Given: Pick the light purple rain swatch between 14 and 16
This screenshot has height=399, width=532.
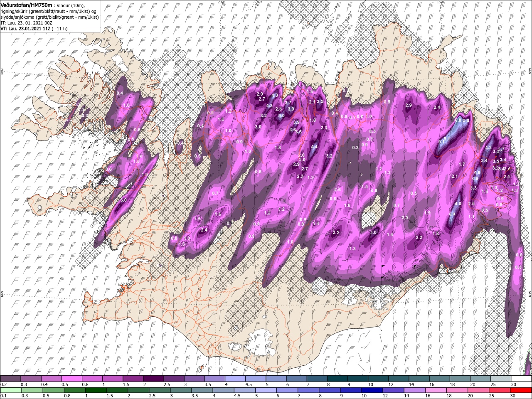Looking at the screenshot, I should point(415,390).
